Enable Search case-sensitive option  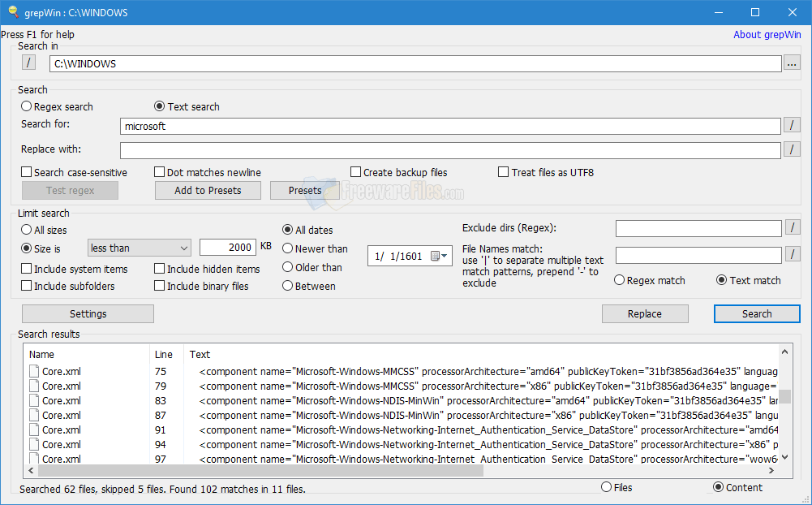(x=28, y=172)
